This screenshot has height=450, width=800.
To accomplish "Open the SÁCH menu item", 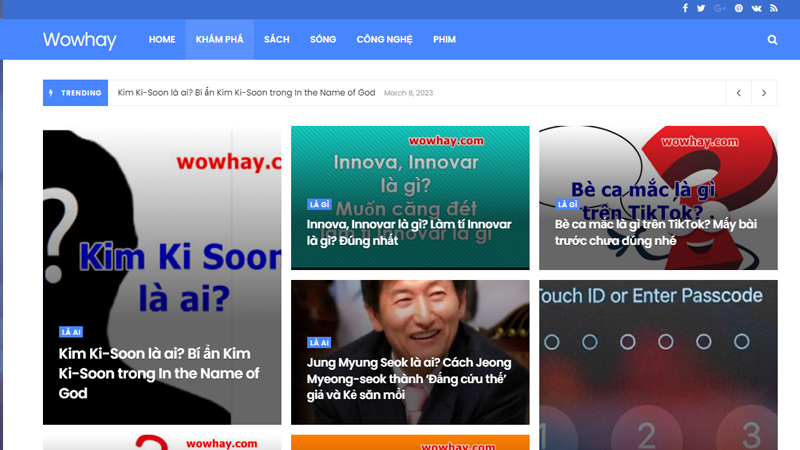I will click(277, 40).
